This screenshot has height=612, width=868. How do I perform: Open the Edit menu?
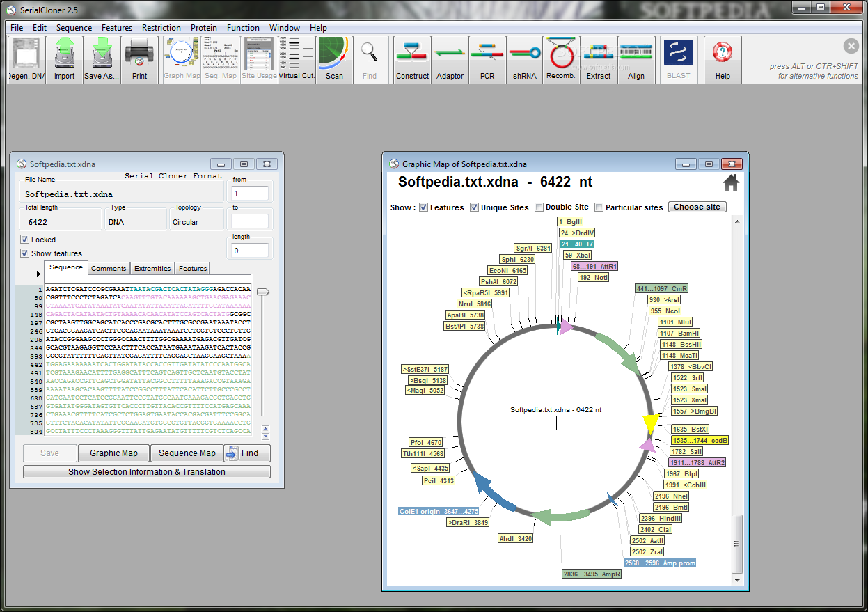pos(40,28)
